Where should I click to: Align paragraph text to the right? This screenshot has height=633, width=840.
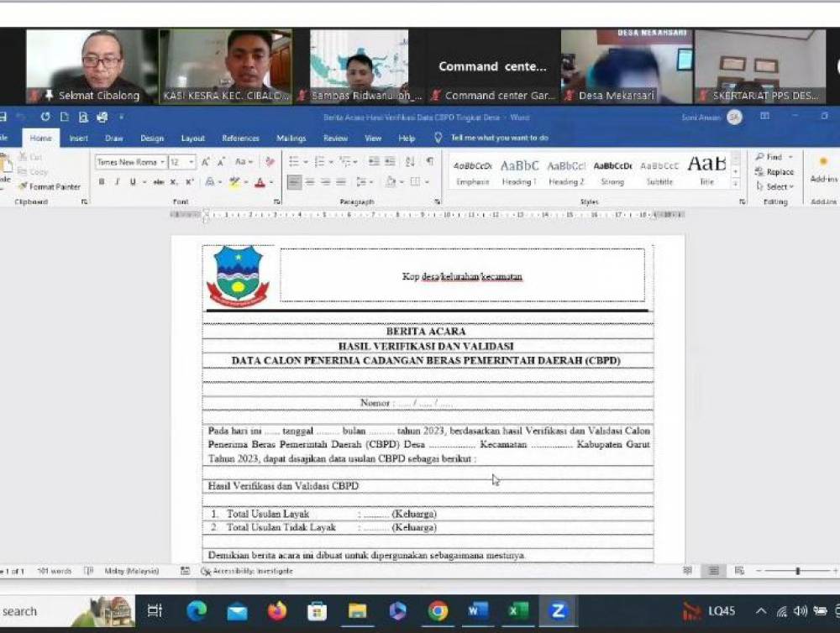(325, 182)
